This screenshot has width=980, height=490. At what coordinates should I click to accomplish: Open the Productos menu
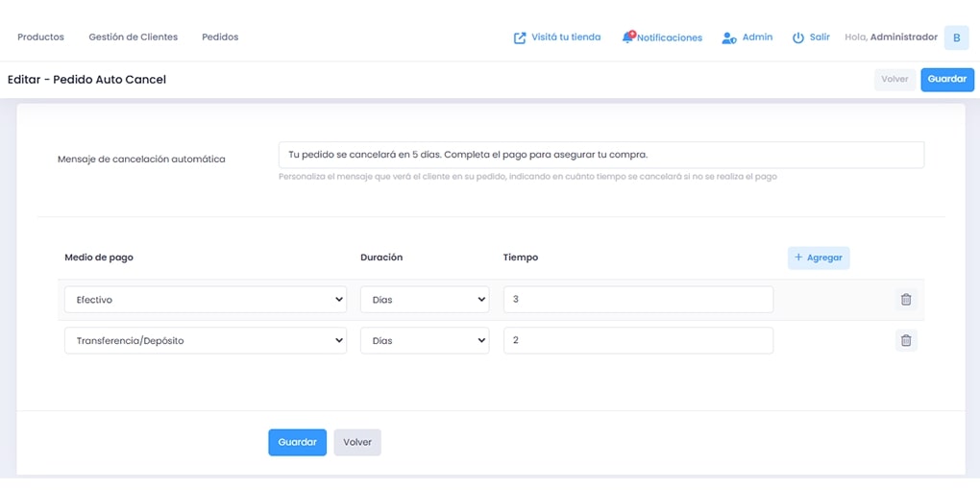[x=40, y=37]
